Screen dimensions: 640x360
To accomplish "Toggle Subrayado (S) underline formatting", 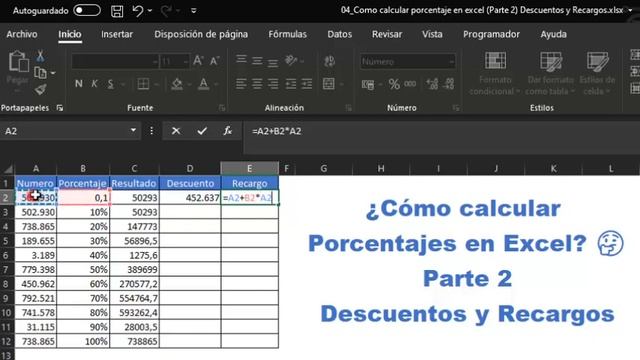I will point(110,84).
